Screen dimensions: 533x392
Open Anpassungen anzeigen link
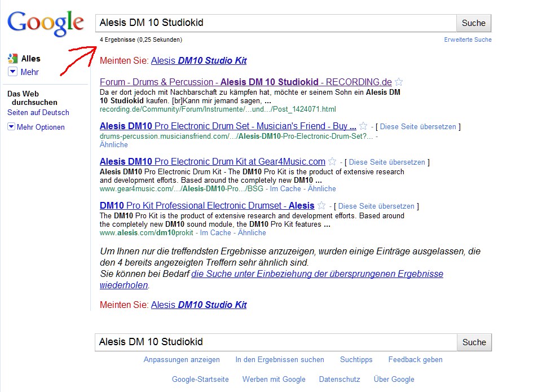[182, 360]
